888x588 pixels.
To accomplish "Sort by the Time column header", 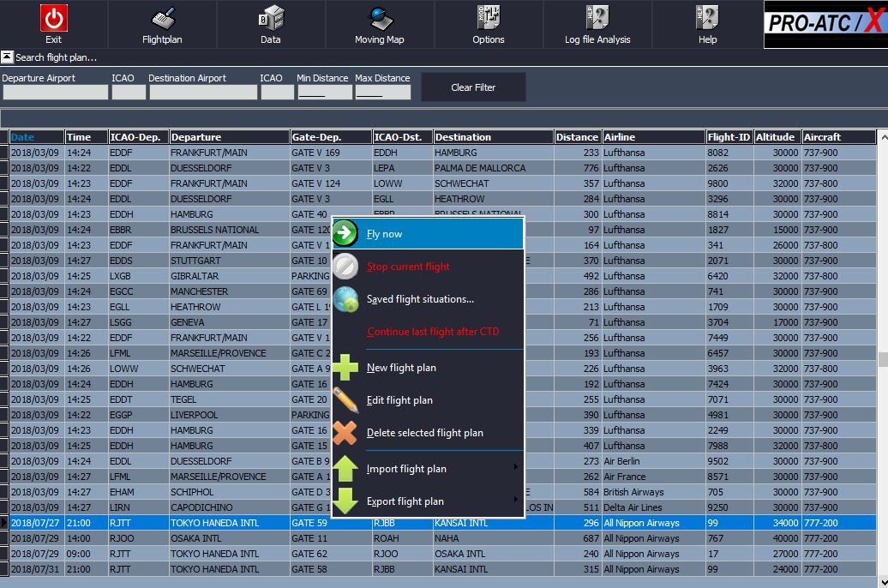I will click(x=86, y=137).
